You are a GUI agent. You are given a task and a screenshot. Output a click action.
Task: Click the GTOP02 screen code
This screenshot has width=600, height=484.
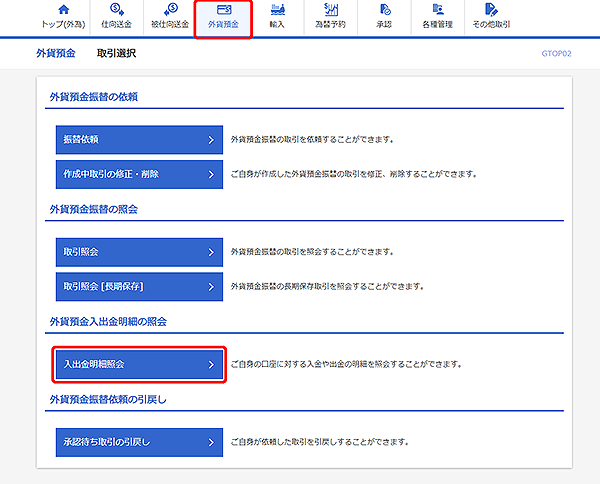point(556,54)
